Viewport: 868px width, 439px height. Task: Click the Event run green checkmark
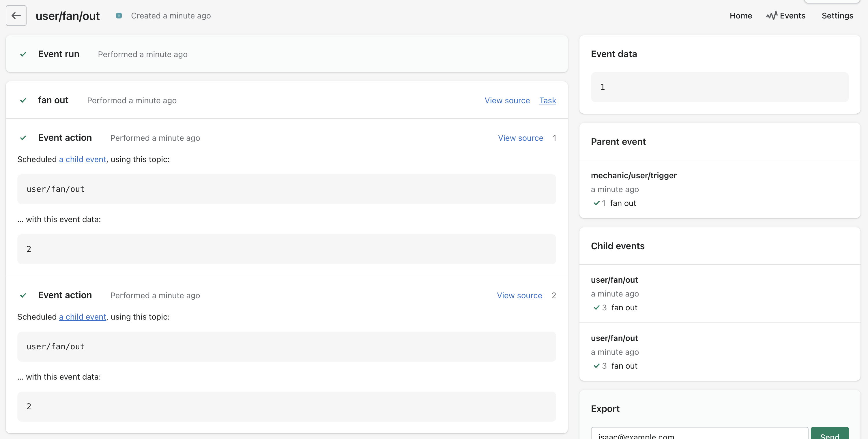23,54
